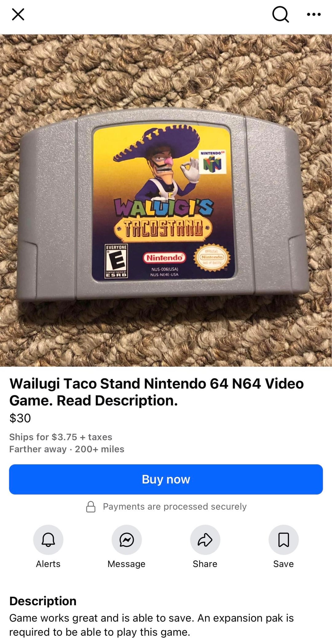This screenshot has width=332, height=644.
Task: Open the three-dot more options menu
Action: [314, 14]
